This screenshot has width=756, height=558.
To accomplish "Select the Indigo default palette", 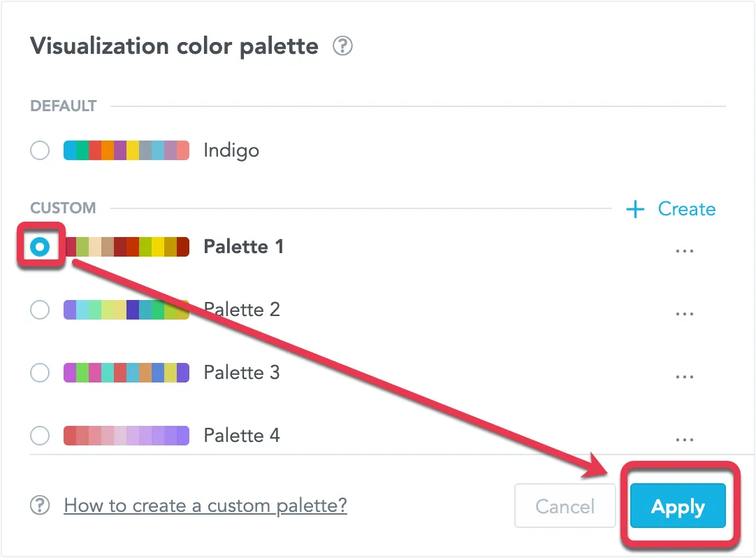I will tap(40, 150).
